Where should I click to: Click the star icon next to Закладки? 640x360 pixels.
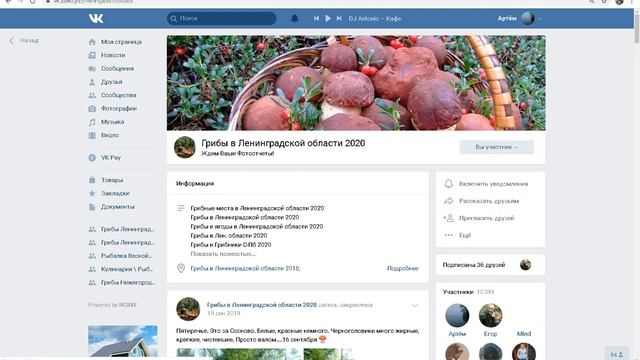(92, 193)
